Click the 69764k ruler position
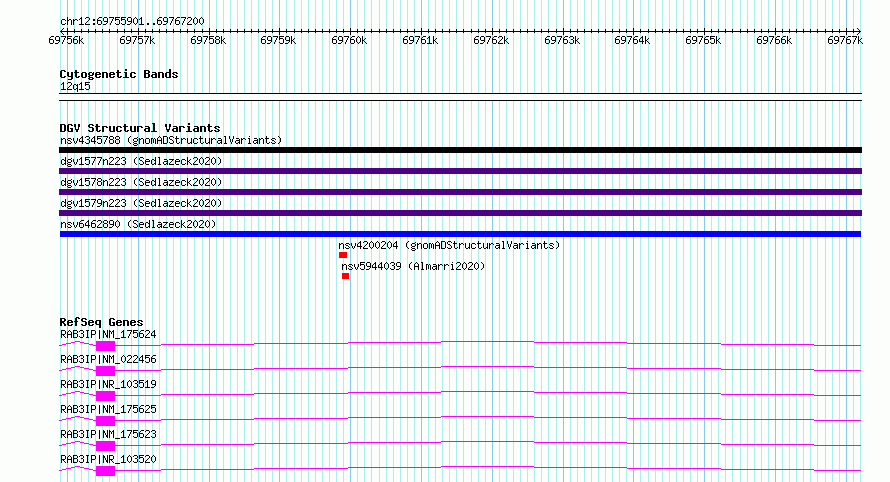 (x=632, y=40)
